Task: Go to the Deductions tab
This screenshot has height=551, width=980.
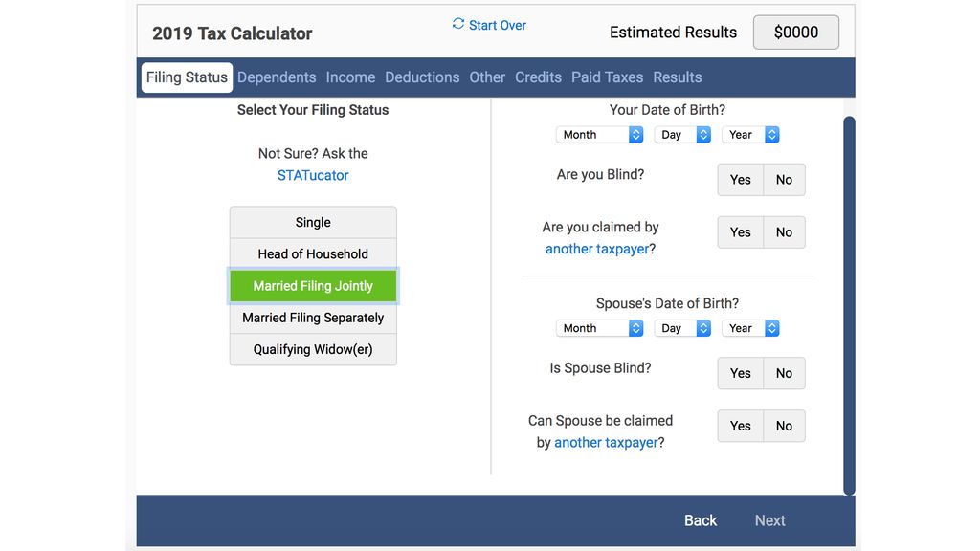Action: pyautogui.click(x=422, y=77)
